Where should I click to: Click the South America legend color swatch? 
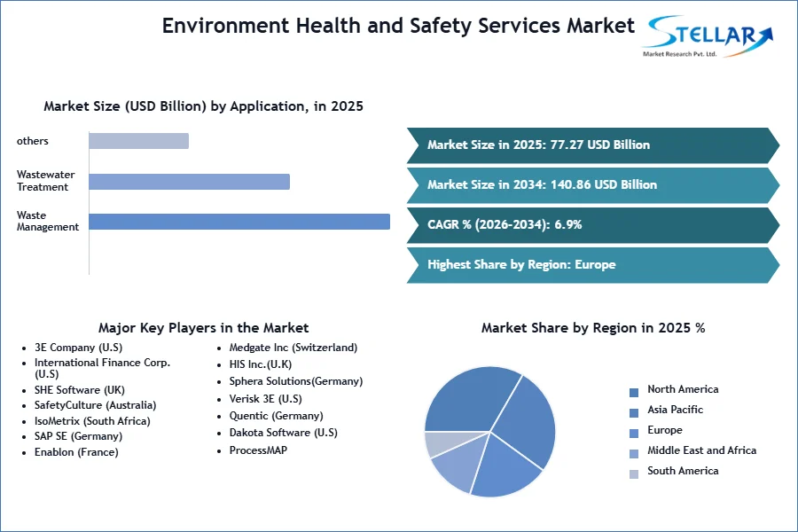[634, 474]
